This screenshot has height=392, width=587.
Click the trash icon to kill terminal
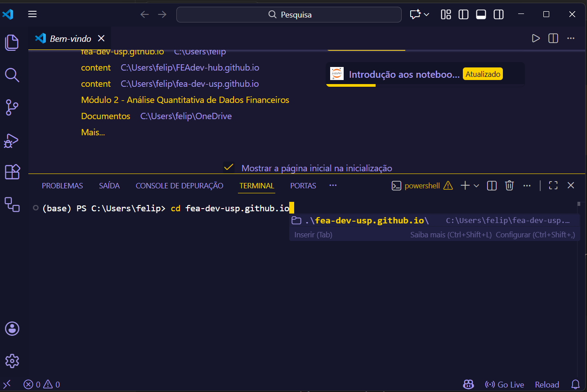click(509, 186)
